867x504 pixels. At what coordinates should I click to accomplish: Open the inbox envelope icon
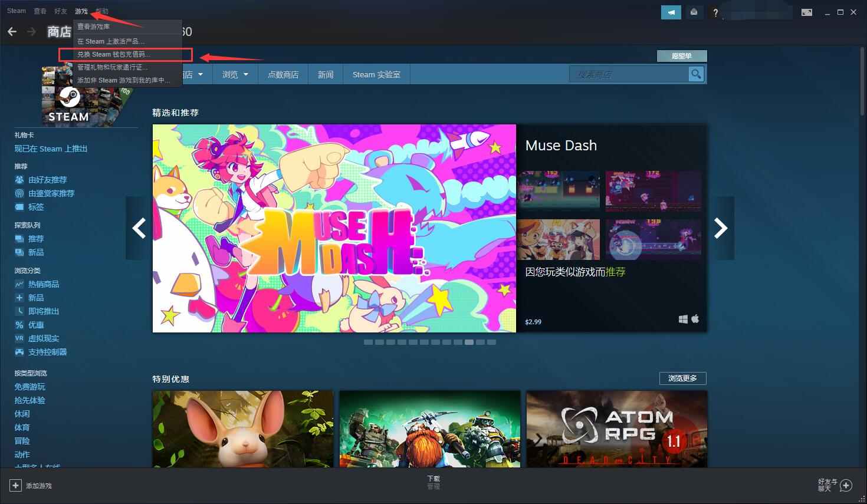click(694, 12)
